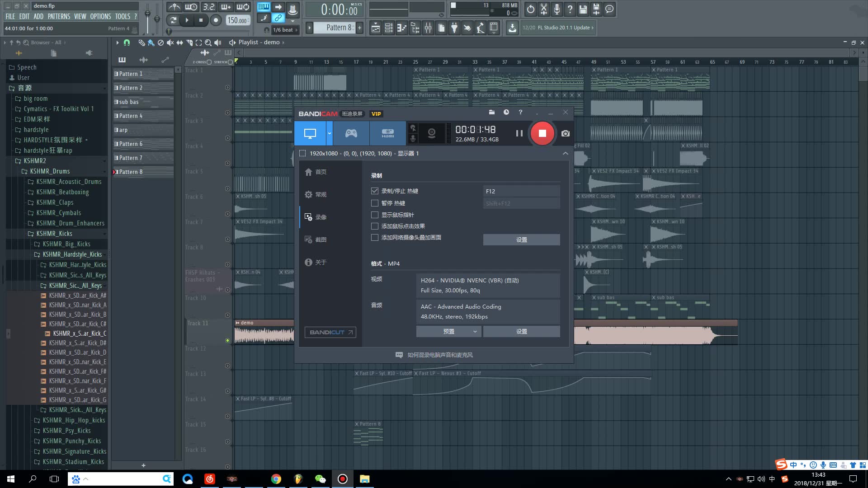868x488 pixels.
Task: Select the Slice tool in Playlist
Action: tap(189, 42)
